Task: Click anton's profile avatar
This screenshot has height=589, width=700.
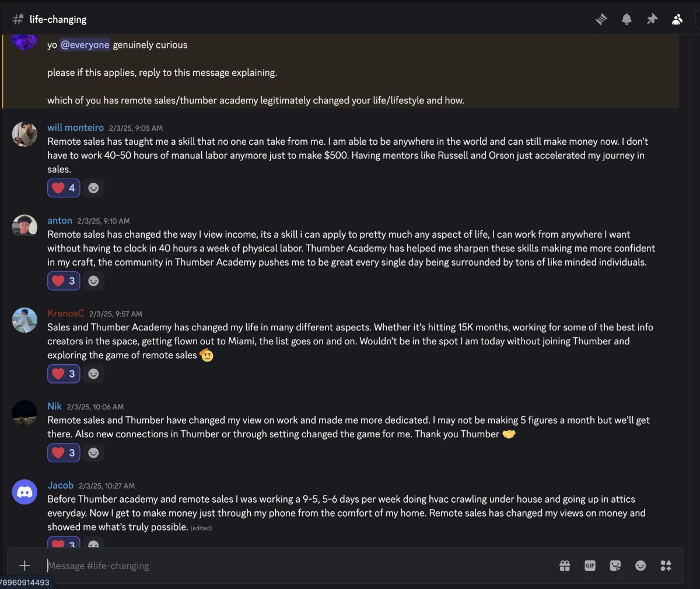Action: (24, 227)
